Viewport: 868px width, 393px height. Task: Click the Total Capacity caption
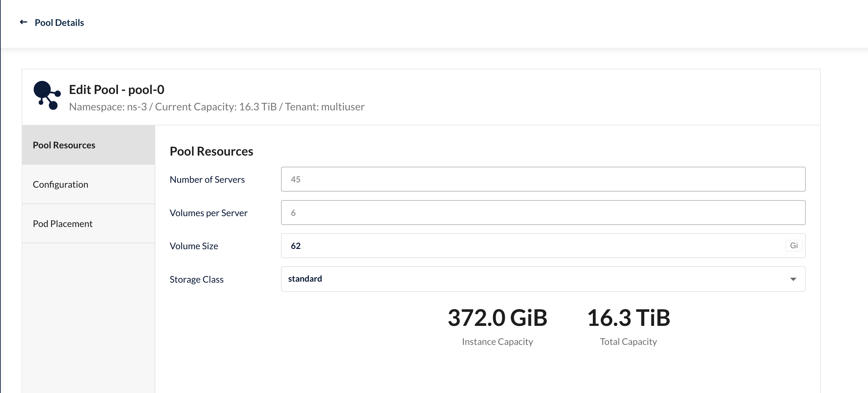tap(629, 342)
